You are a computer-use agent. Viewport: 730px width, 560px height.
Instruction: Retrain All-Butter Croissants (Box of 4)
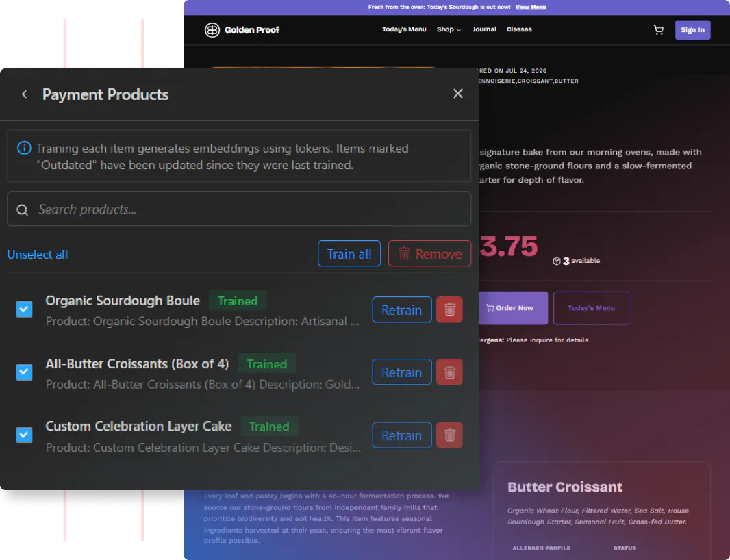[x=402, y=372]
